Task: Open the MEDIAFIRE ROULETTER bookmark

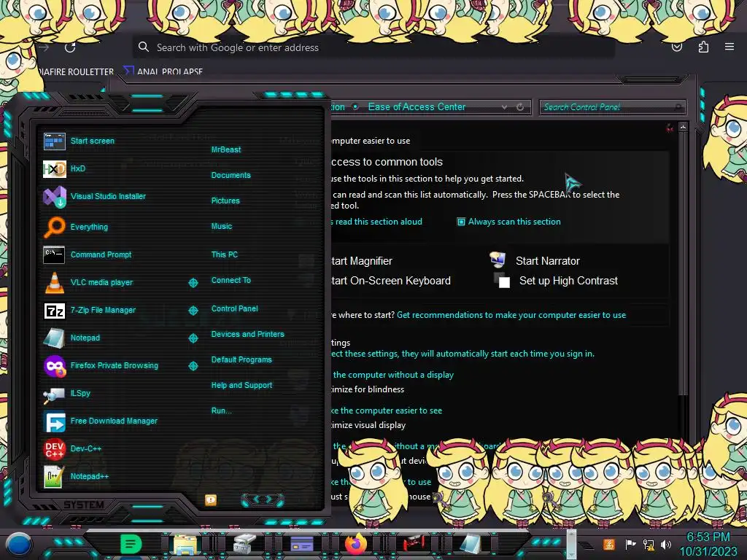Action: click(76, 72)
